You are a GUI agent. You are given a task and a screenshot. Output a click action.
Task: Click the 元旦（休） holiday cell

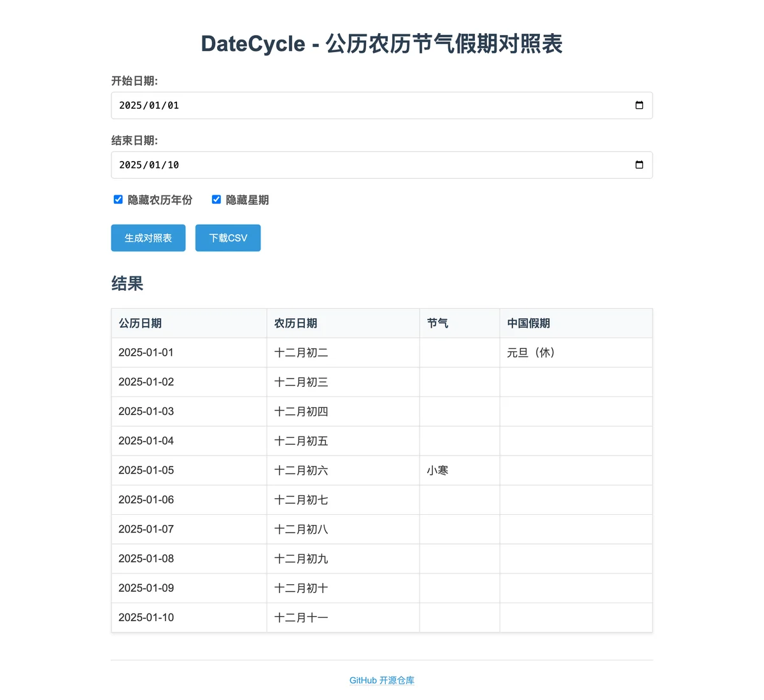pos(576,353)
